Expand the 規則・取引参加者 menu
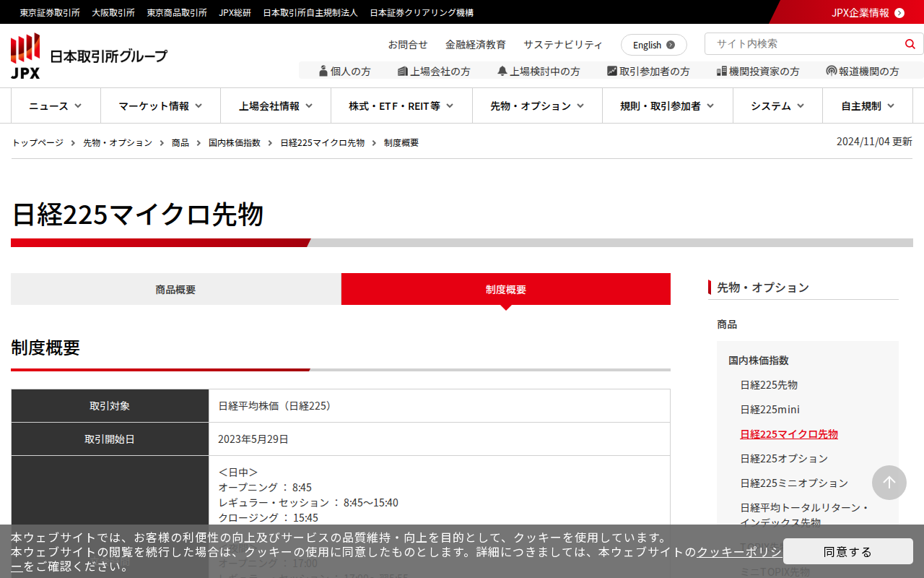This screenshot has height=578, width=924. 668,105
